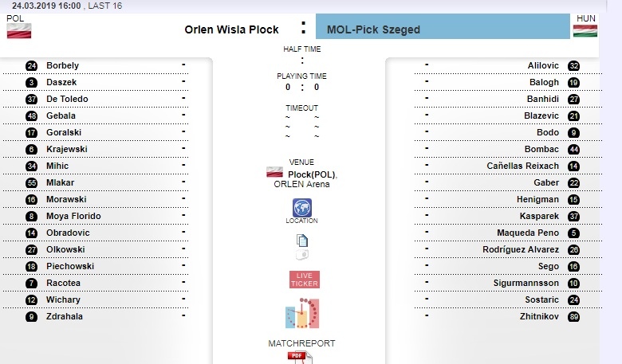Open player Moya Florido profile
The height and width of the screenshot is (364, 622).
(x=73, y=216)
